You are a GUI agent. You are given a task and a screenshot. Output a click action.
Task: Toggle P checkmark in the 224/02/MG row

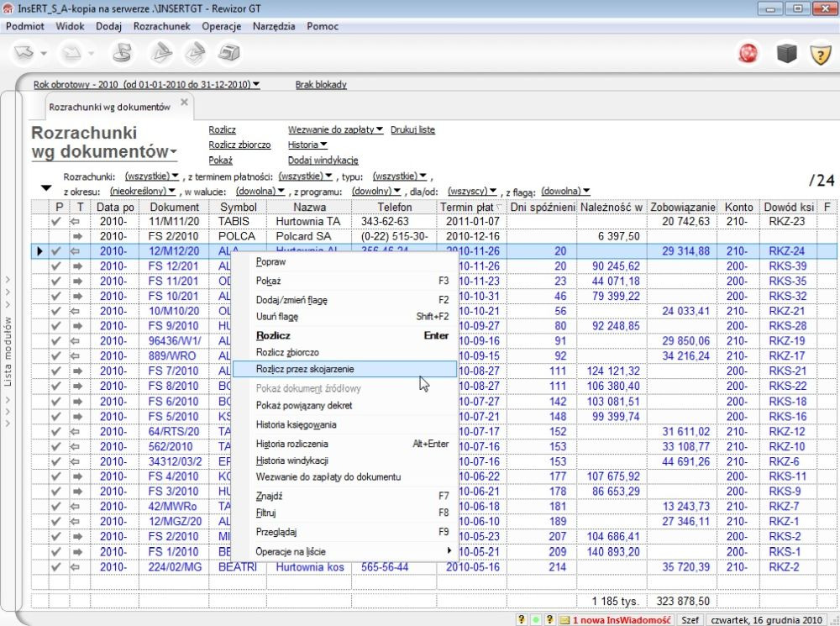57,566
